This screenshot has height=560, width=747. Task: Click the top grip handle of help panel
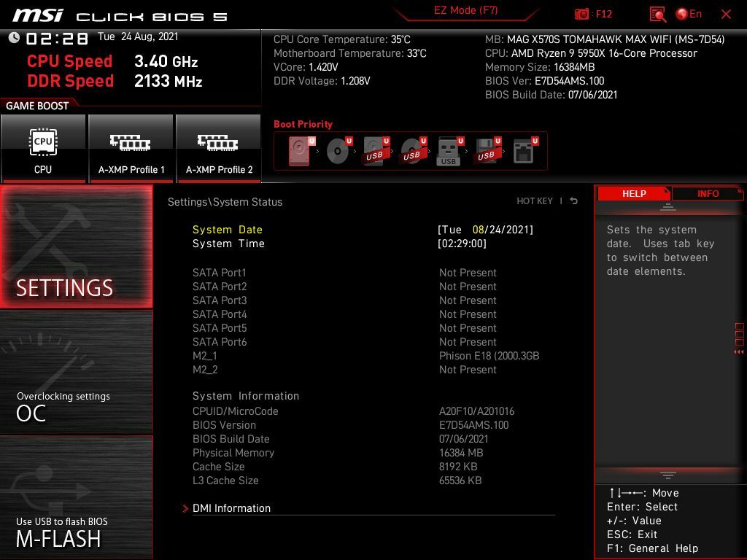(668, 207)
